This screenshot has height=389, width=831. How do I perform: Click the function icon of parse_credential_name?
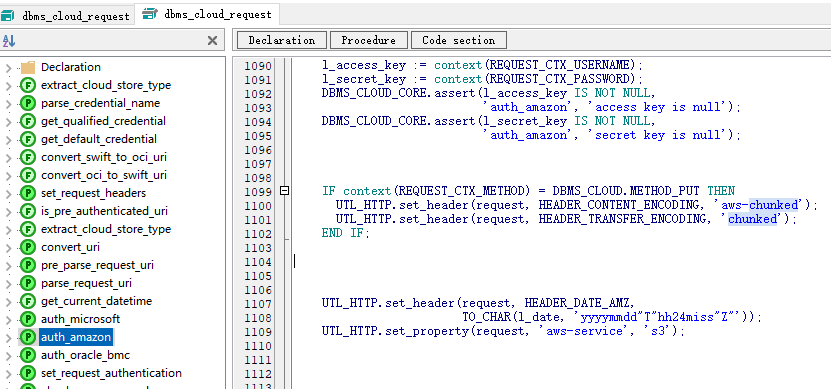(28, 103)
